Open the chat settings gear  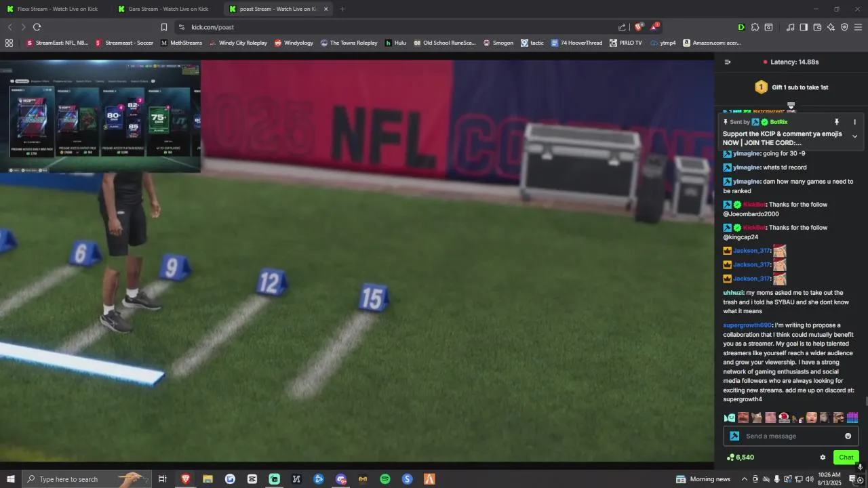[823, 457]
